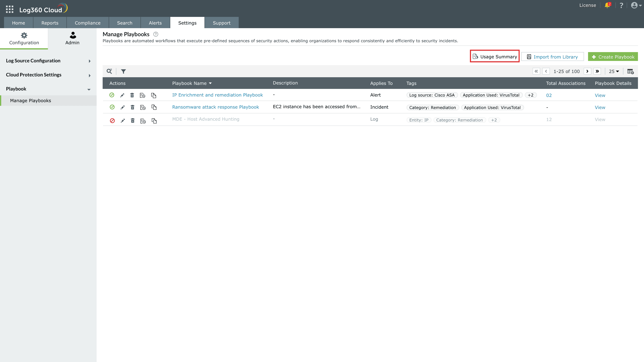Enable the MDE - Host Advanced Hunting playbook
The height and width of the screenshot is (362, 644).
[112, 121]
